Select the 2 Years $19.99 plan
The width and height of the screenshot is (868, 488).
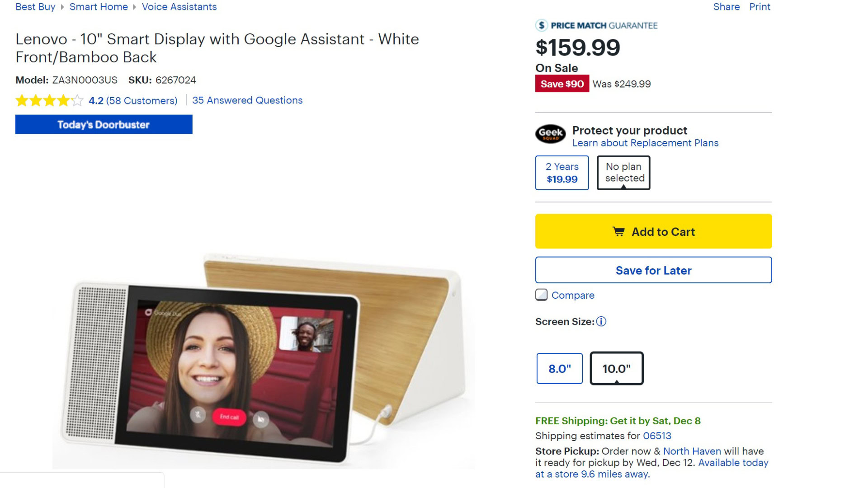click(x=562, y=173)
